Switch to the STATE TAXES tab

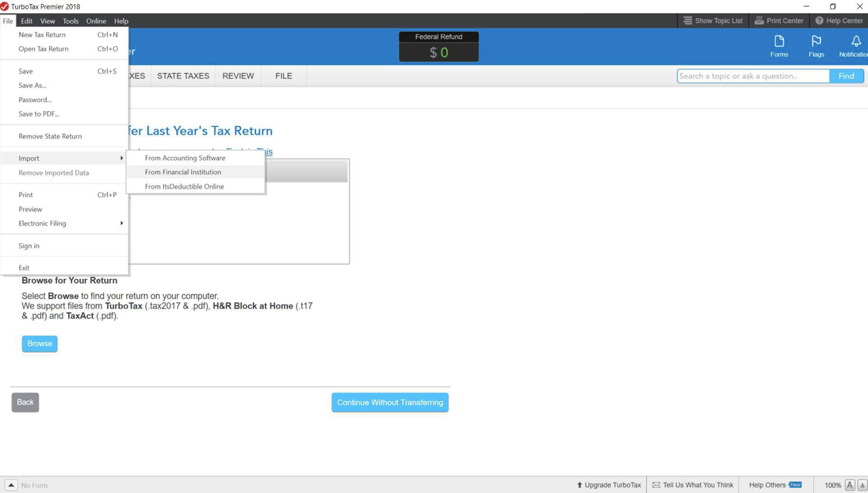tap(183, 76)
